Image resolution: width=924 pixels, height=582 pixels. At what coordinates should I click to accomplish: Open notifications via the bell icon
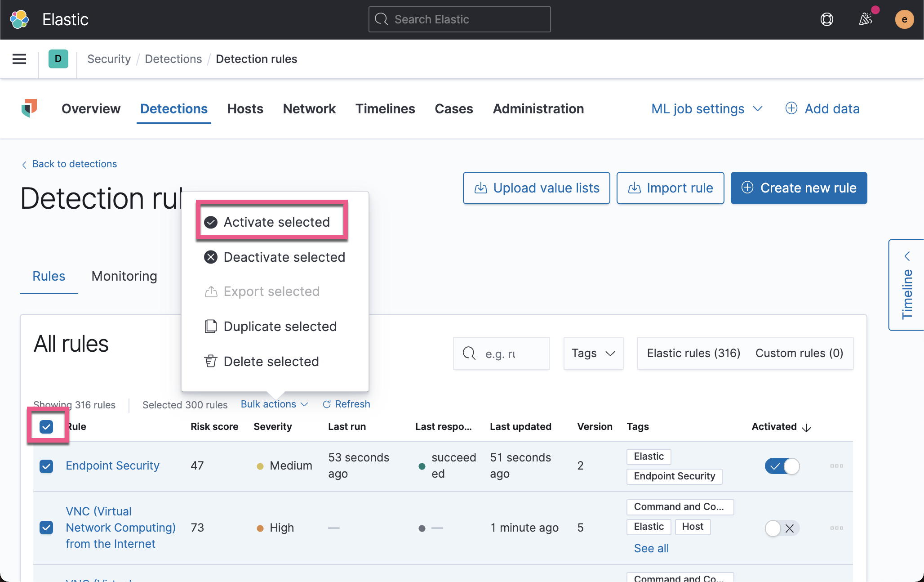tap(865, 19)
